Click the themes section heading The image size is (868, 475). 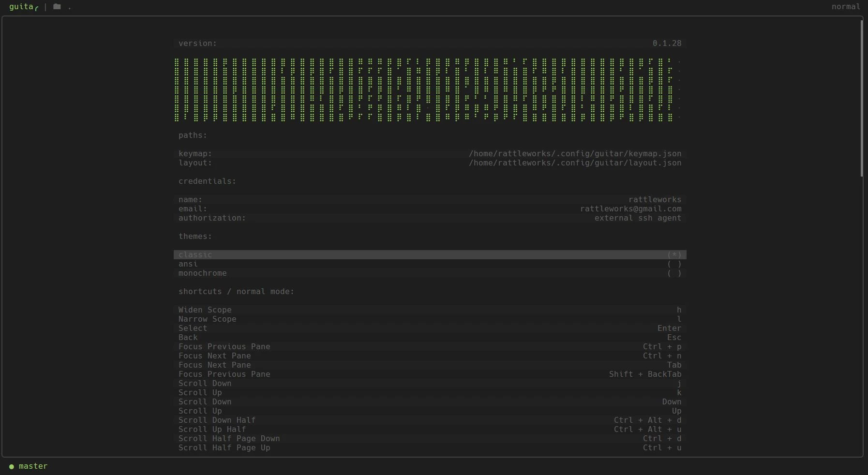click(x=195, y=237)
